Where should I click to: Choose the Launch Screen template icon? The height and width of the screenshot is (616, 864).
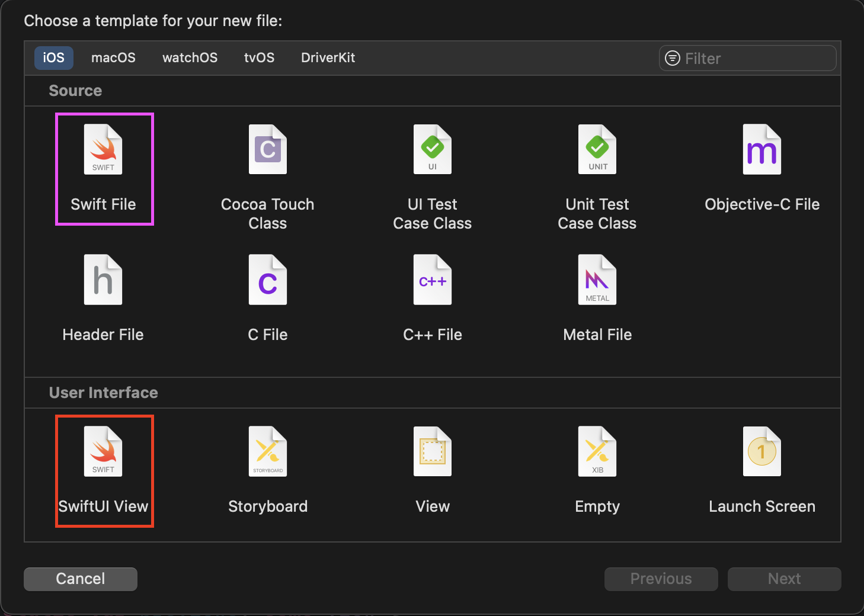[762, 451]
